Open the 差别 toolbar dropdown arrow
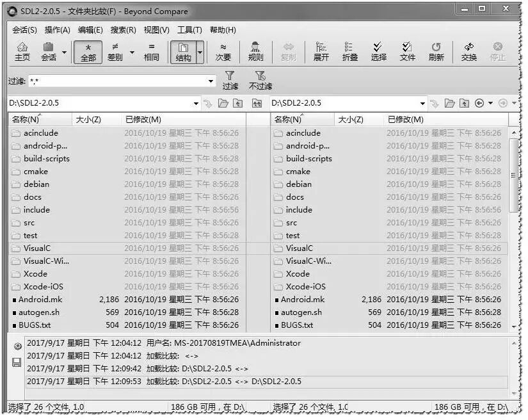The width and height of the screenshot is (528, 420). click(132, 52)
